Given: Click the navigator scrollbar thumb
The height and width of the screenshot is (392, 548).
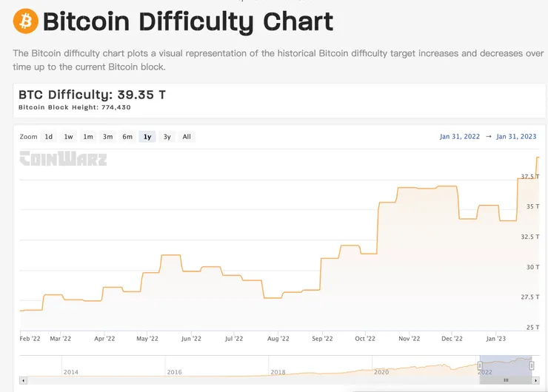Looking at the screenshot, I should click(507, 380).
